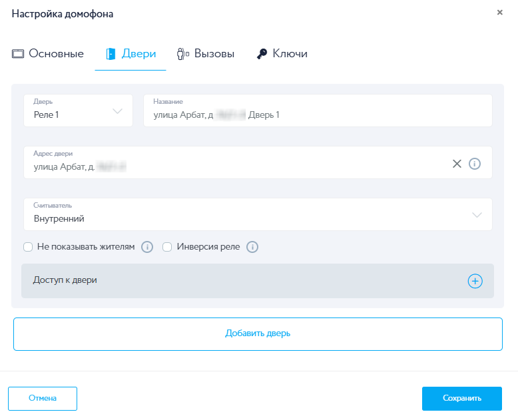Click the person-call icon beside Вызовы
Viewport: 518px width, 420px height.
click(183, 54)
